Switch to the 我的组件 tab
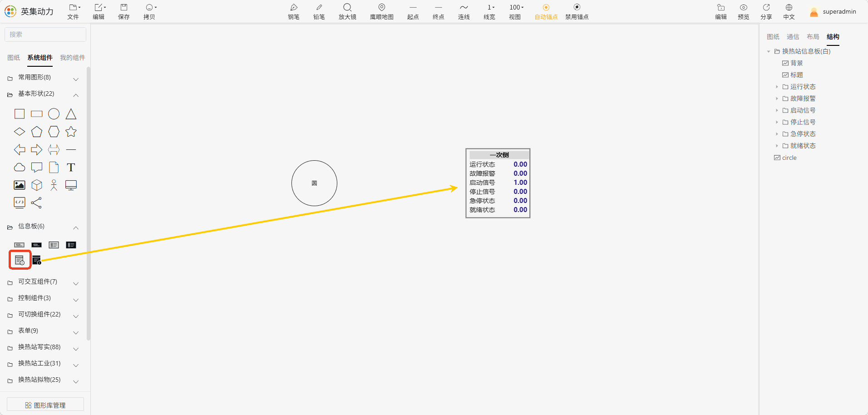 click(73, 58)
